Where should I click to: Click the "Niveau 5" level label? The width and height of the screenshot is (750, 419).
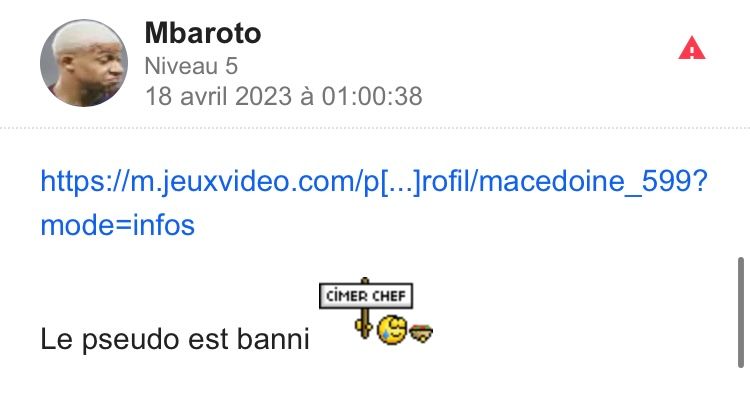[x=191, y=66]
